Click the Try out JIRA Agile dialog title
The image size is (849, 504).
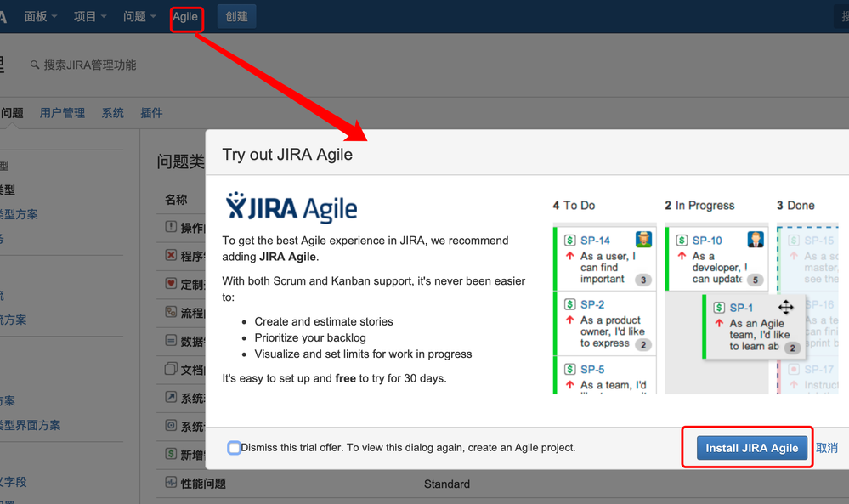point(287,155)
